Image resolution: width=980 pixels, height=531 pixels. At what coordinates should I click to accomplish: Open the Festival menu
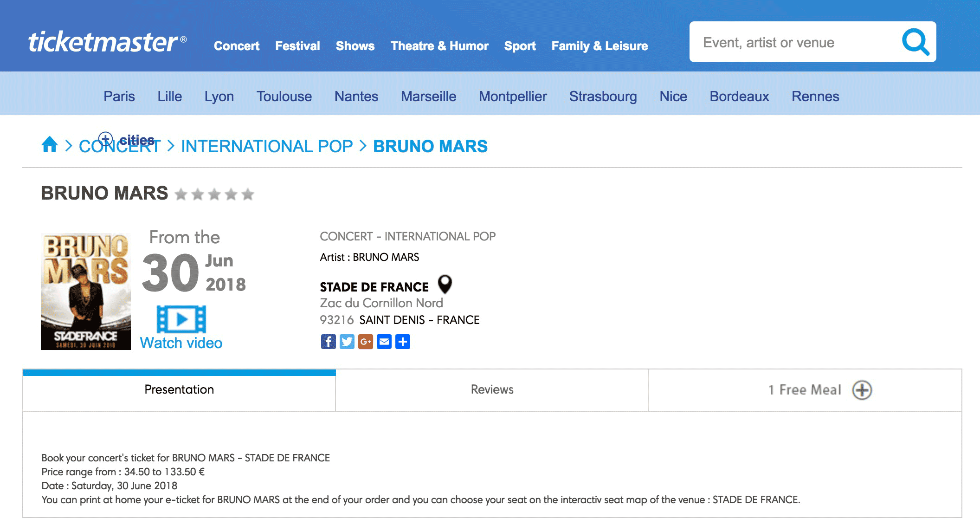pyautogui.click(x=297, y=46)
